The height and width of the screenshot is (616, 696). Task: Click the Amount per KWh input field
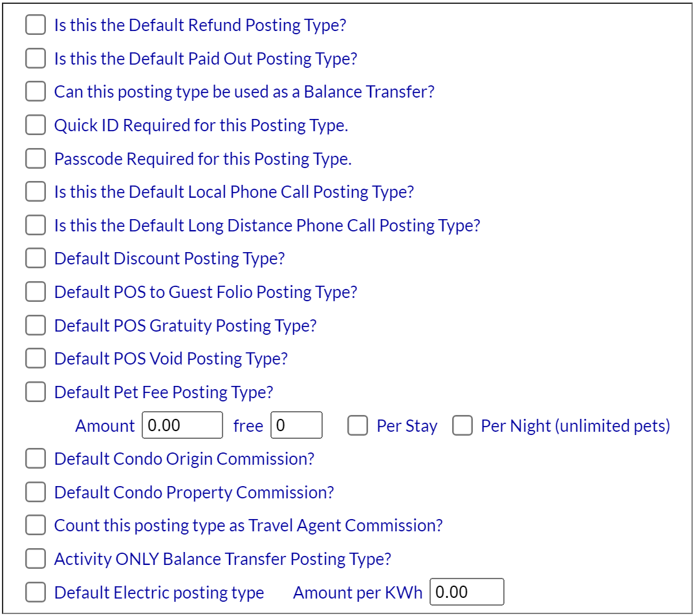click(467, 591)
